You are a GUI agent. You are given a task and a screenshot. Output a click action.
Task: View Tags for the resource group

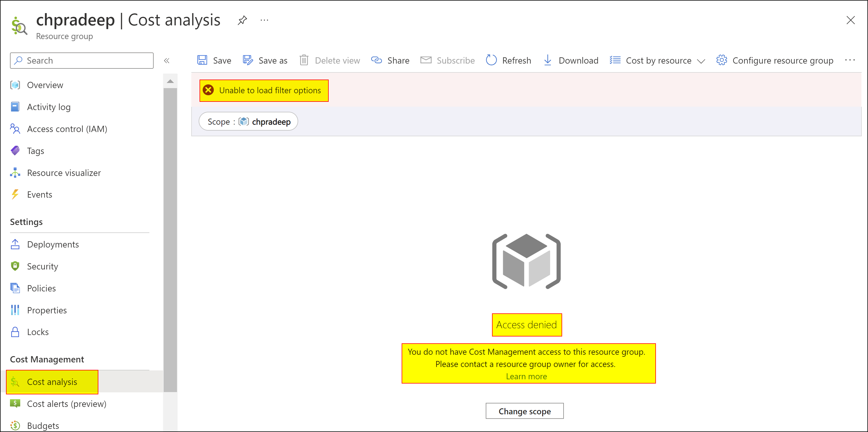tap(35, 151)
